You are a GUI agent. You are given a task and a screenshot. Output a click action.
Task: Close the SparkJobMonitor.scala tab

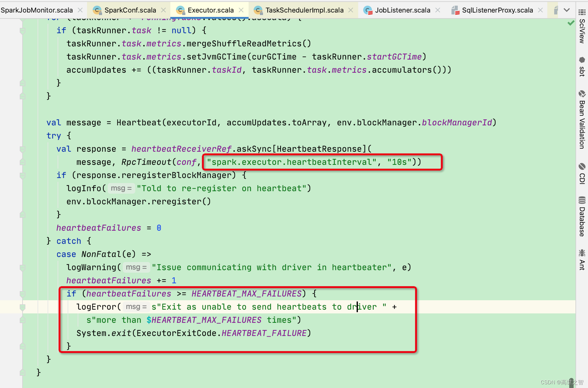click(x=80, y=10)
